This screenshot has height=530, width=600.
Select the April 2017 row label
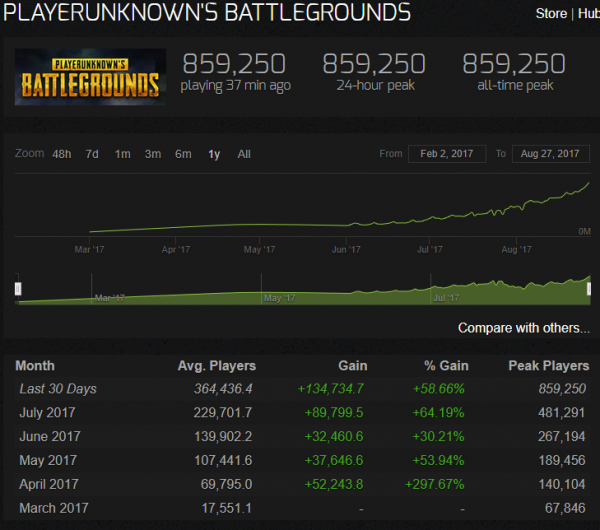click(x=49, y=484)
